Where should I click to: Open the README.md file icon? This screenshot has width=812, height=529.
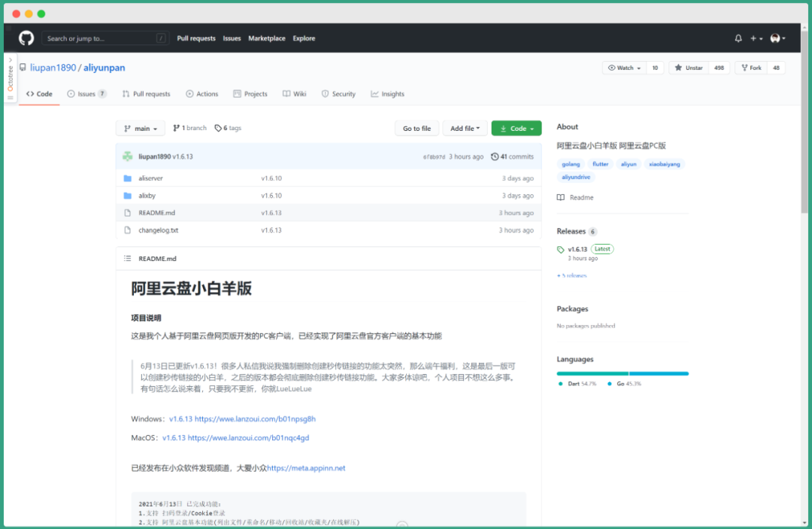127,213
